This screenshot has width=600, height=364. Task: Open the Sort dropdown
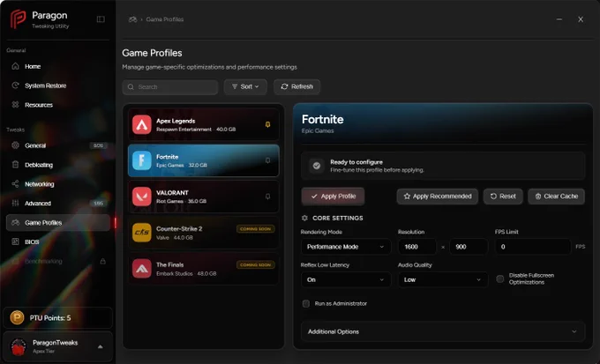point(245,86)
